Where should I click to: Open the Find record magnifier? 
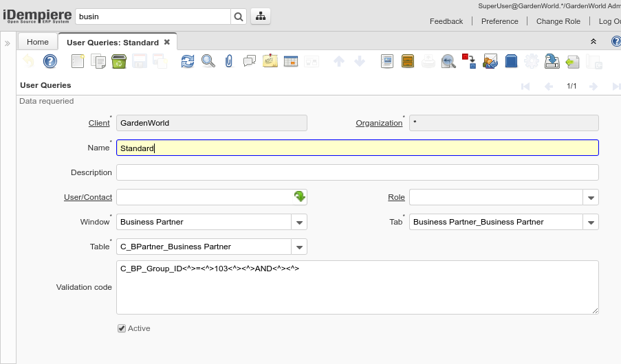208,62
